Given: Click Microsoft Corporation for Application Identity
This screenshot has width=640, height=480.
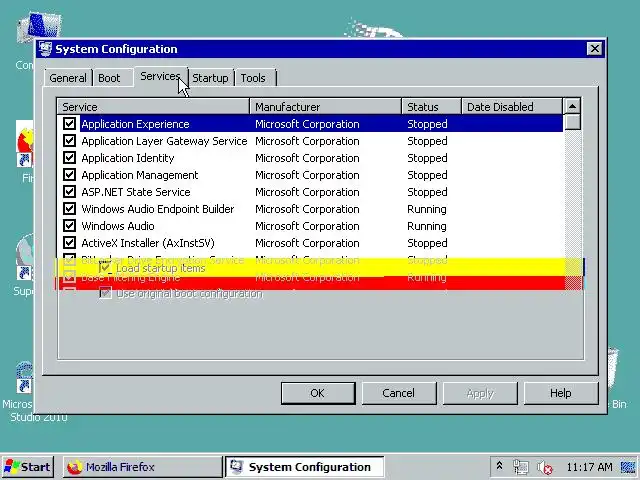Looking at the screenshot, I should [307, 158].
